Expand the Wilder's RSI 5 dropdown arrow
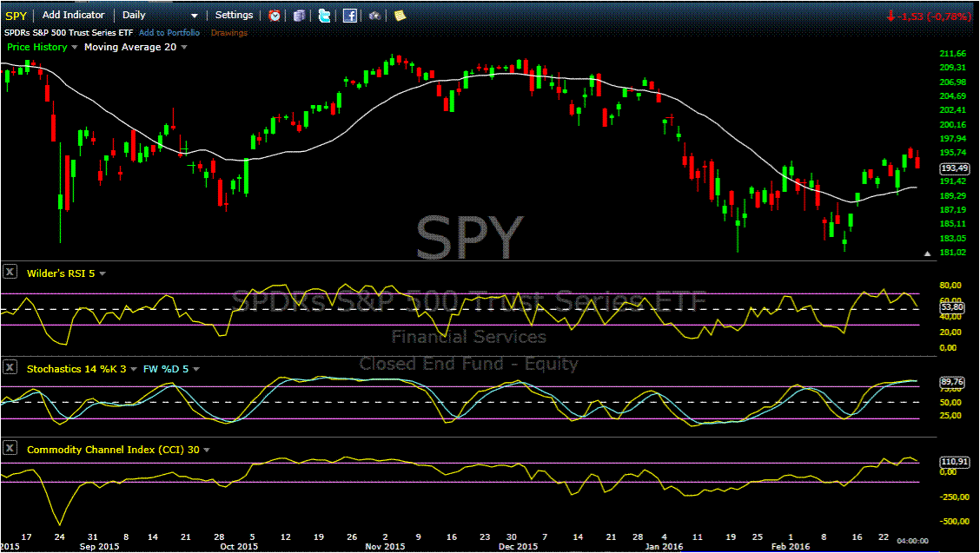 pos(103,273)
